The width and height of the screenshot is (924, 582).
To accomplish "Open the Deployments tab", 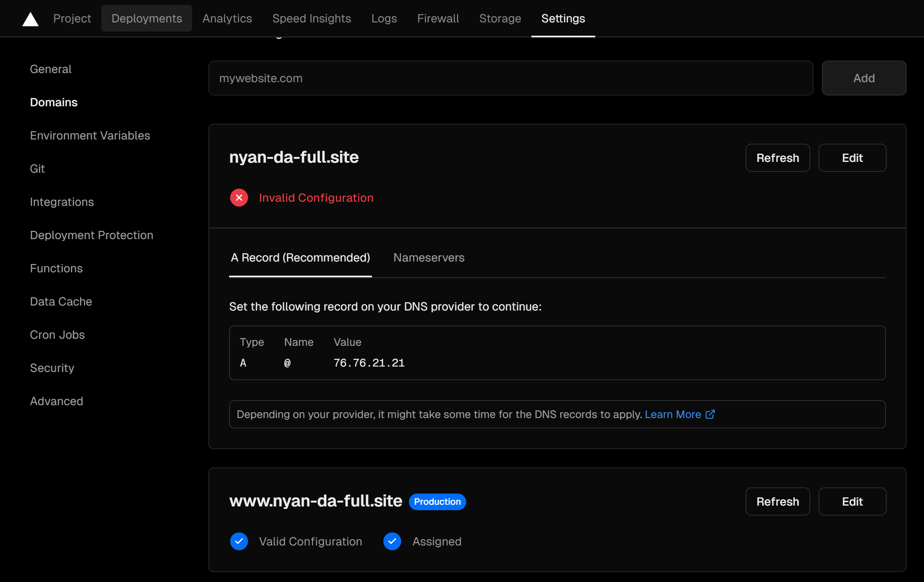I will coord(147,18).
